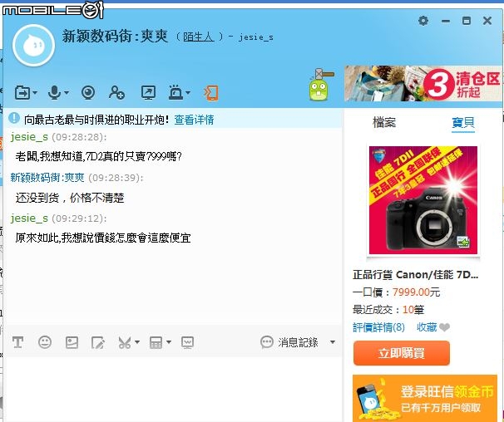Minimize the chat window
Image resolution: width=504 pixels, height=422 pixels.
point(446,22)
